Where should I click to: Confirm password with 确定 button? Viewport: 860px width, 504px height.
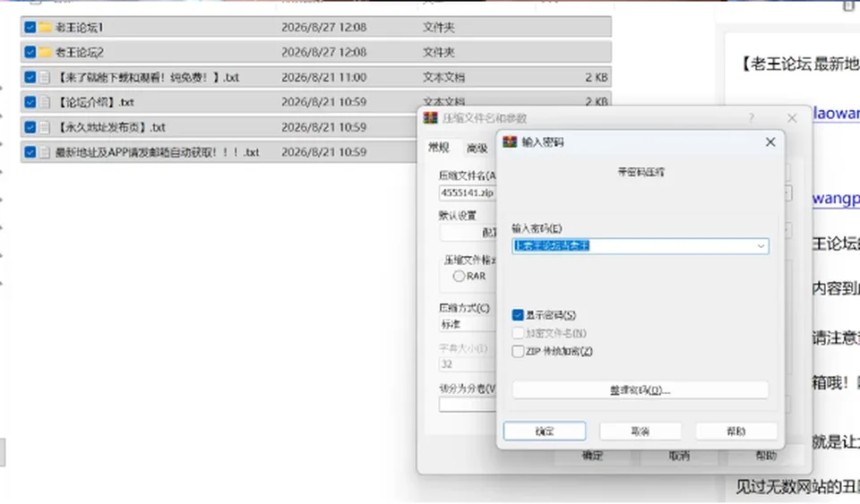(545, 431)
